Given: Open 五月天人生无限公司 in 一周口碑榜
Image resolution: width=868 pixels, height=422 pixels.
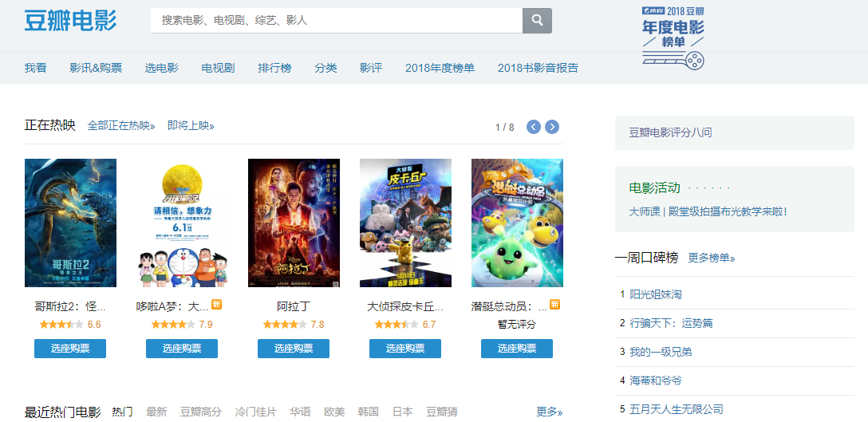Looking at the screenshot, I should coord(677,410).
